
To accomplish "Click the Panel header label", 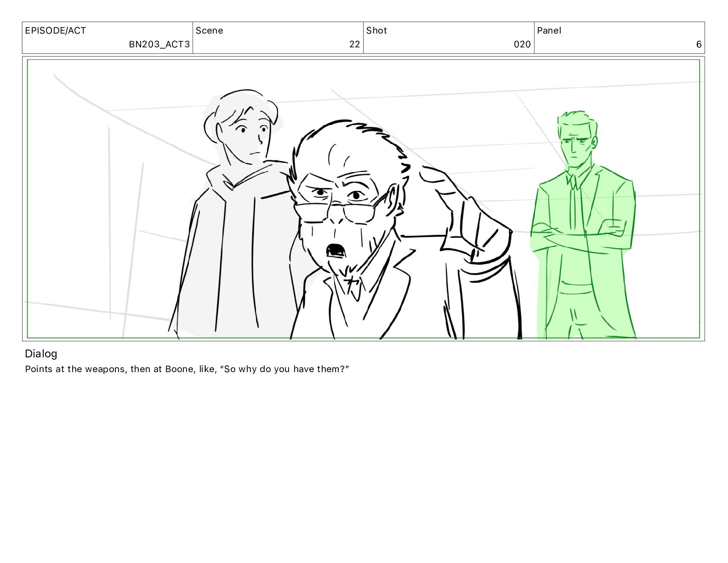I will coord(549,30).
